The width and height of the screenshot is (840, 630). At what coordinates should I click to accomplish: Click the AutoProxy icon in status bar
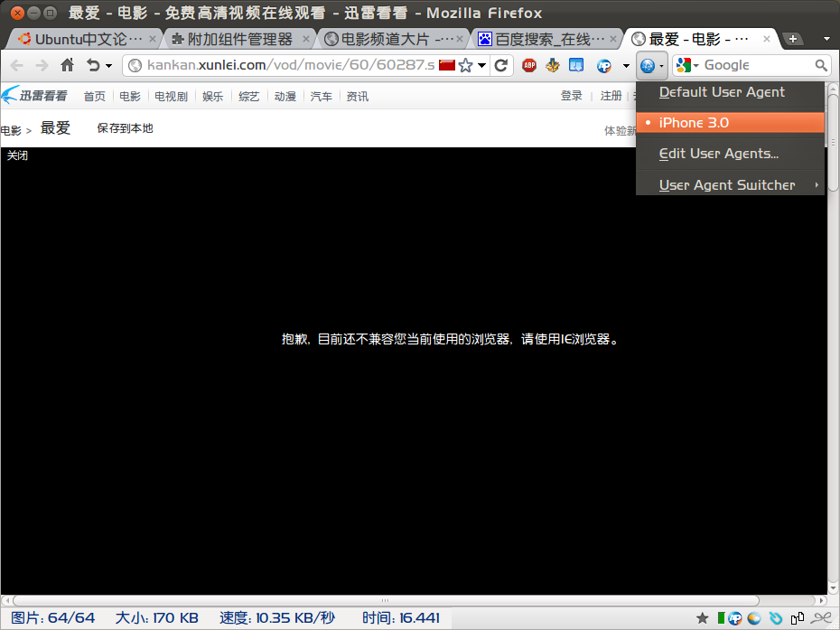(x=735, y=618)
